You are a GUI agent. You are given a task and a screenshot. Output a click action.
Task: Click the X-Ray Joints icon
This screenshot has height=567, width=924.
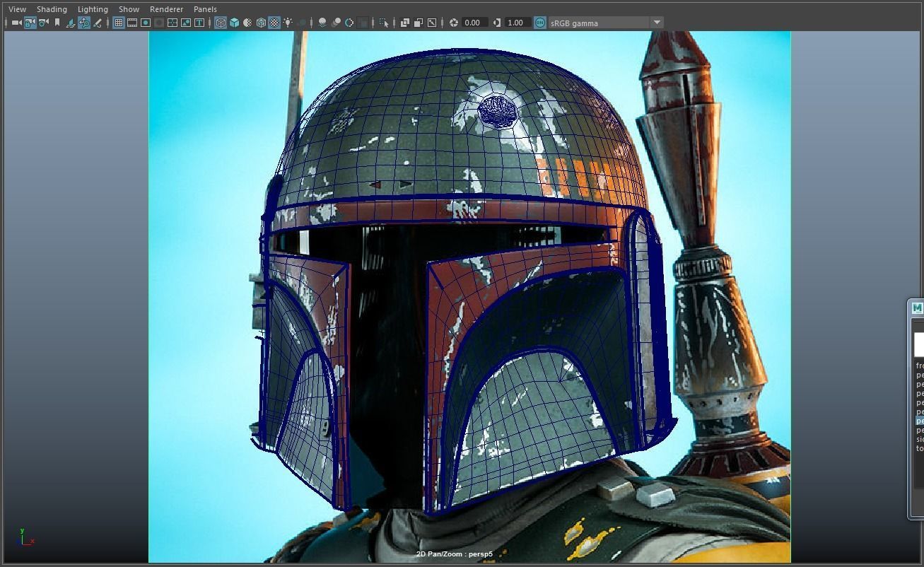(x=432, y=23)
